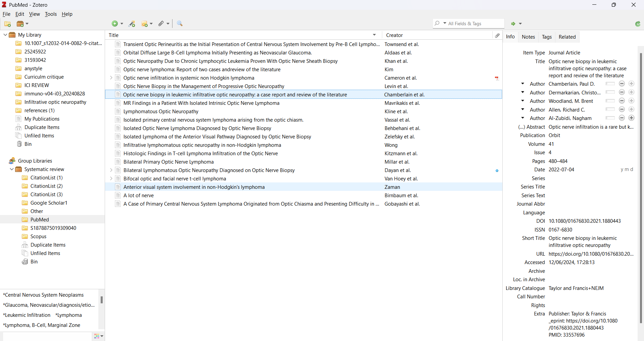Open creator type dropdown for Chamberlain
The image size is (644, 341).
coord(523,84)
